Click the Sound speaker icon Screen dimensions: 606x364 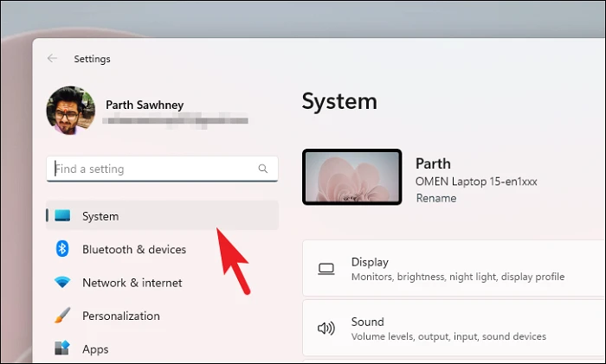(326, 328)
